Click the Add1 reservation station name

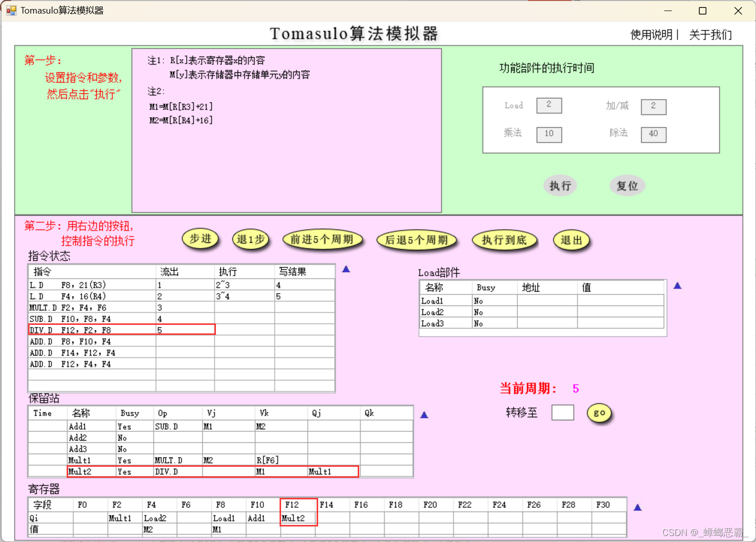[78, 427]
